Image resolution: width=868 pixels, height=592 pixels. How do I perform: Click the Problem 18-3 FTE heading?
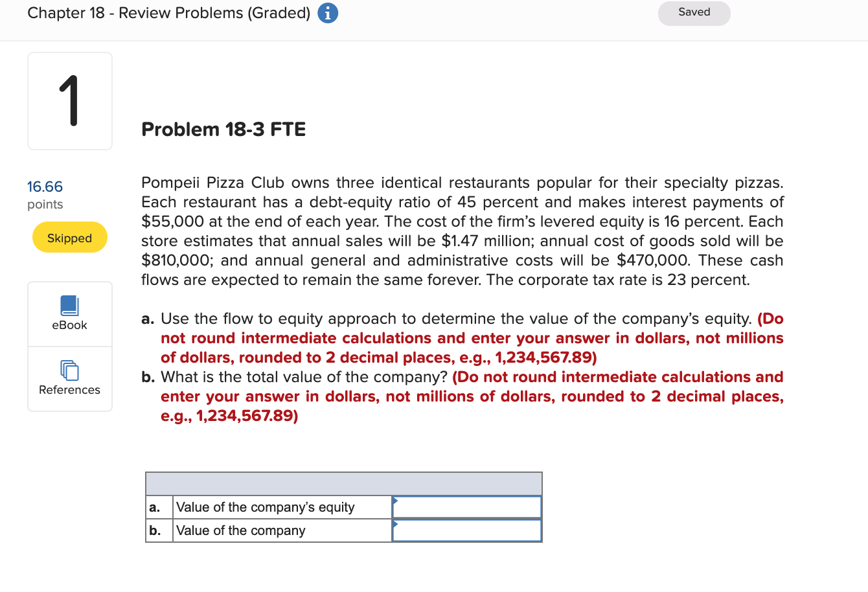223,129
